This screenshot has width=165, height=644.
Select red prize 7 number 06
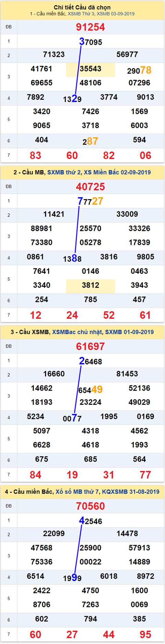(x=145, y=156)
